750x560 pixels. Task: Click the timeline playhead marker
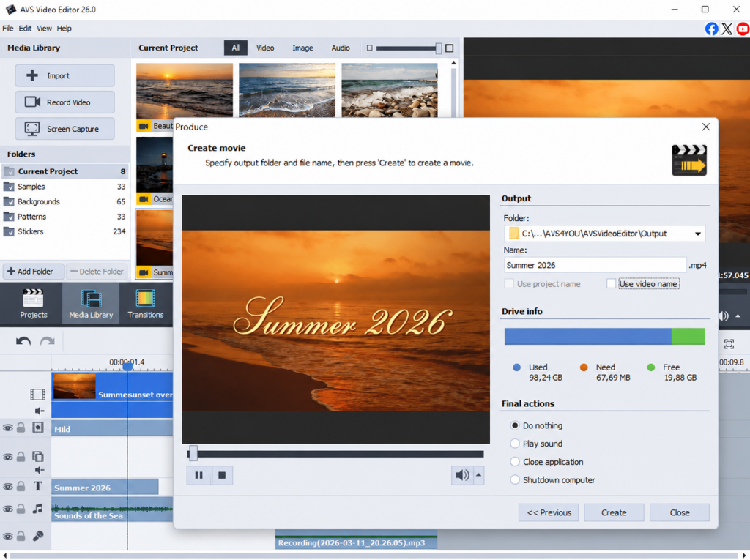[x=127, y=367]
